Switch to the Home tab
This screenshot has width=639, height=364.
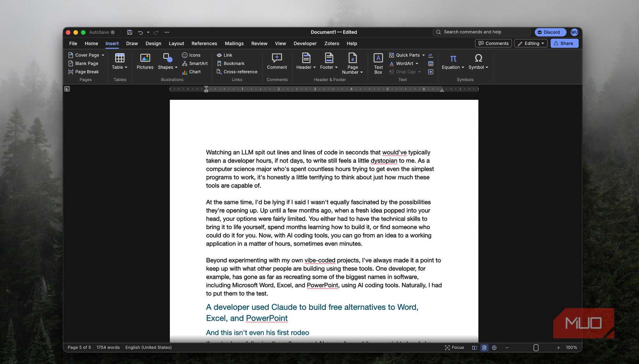[x=91, y=43]
